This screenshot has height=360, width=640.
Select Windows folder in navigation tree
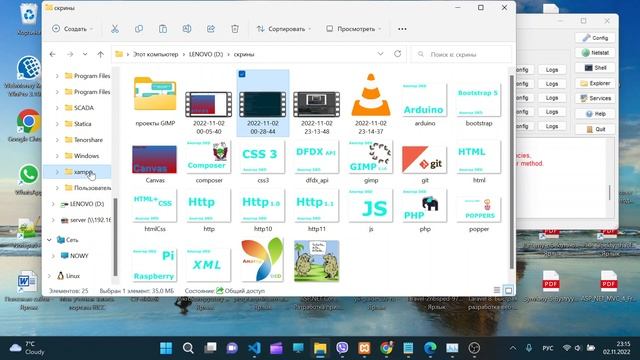point(86,156)
